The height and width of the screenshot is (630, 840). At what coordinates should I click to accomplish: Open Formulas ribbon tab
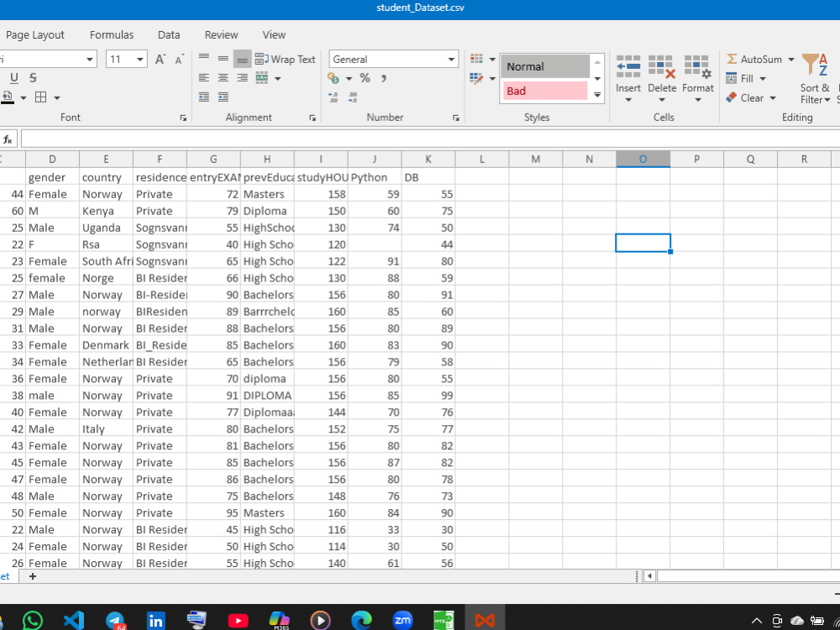(112, 34)
